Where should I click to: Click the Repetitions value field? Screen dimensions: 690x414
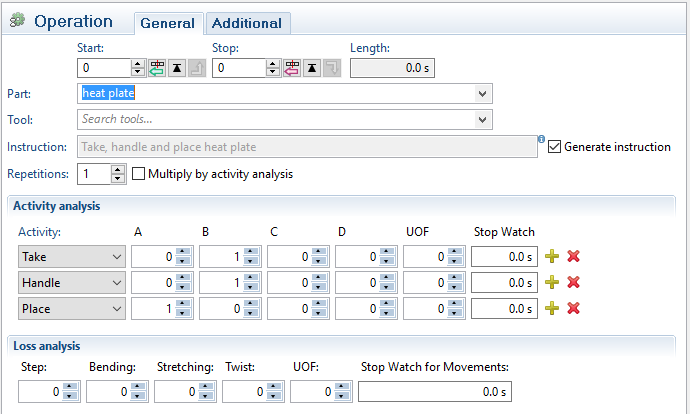tap(93, 174)
